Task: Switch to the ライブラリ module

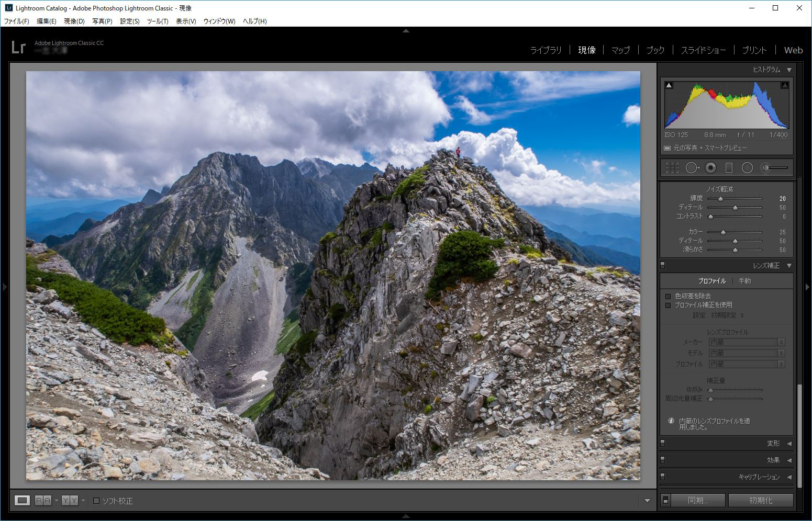Action: point(546,50)
